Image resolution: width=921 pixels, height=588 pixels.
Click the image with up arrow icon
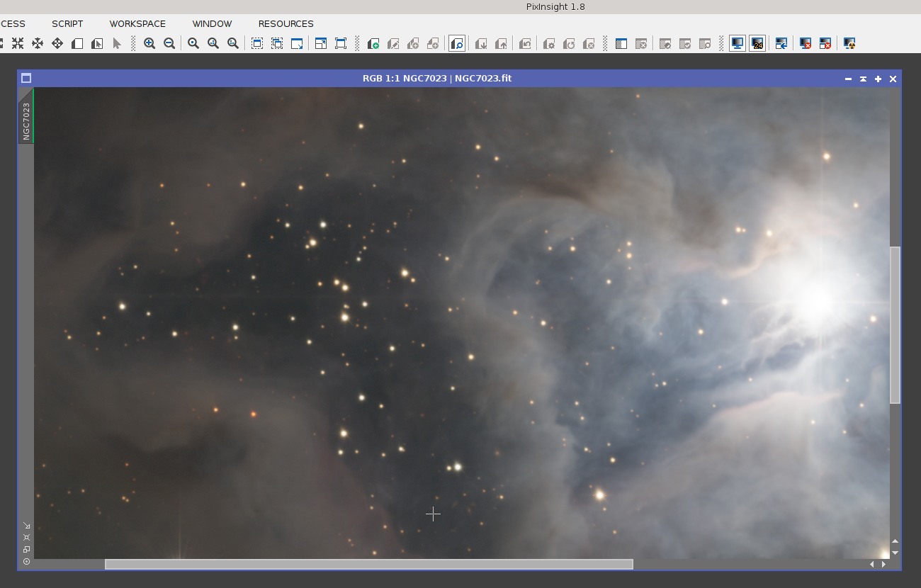click(x=501, y=43)
